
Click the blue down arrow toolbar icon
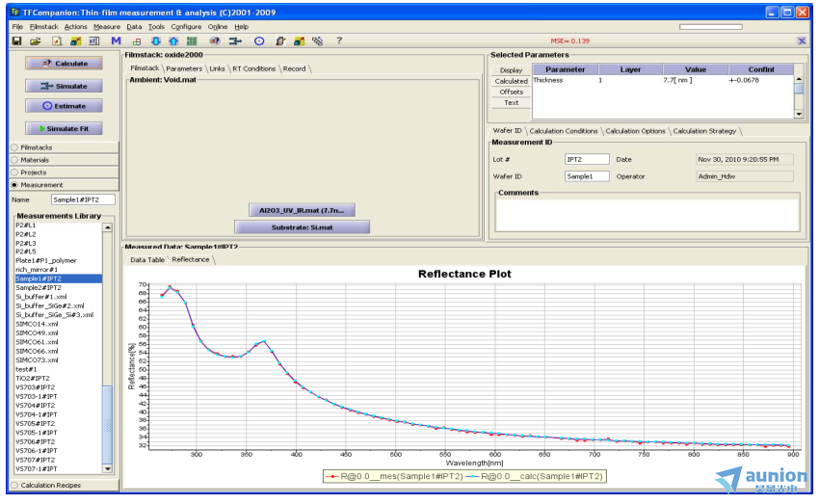tap(156, 40)
